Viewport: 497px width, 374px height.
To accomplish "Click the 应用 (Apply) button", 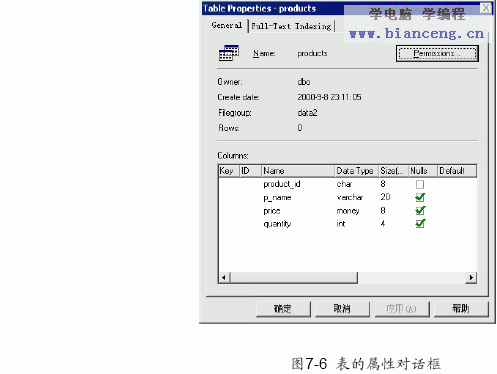I will click(x=402, y=309).
